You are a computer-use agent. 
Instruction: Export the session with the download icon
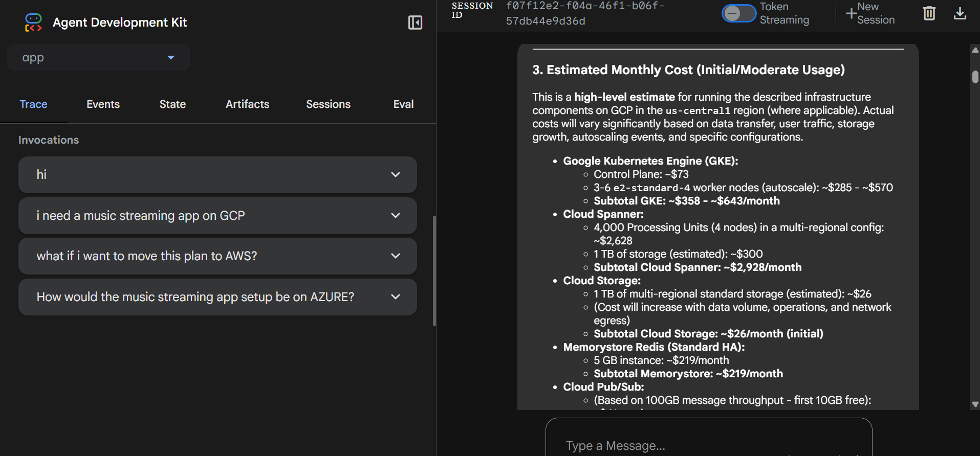pyautogui.click(x=960, y=13)
